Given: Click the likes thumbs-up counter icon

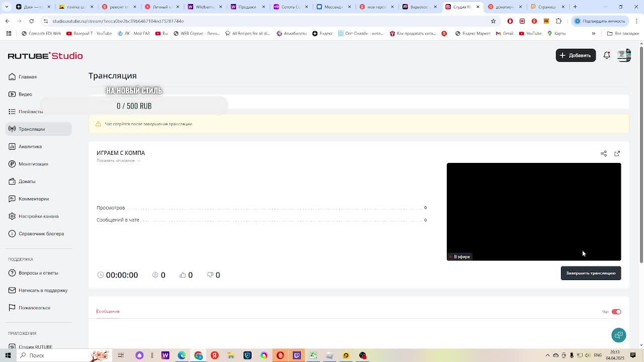Looking at the screenshot, I should pos(183,275).
